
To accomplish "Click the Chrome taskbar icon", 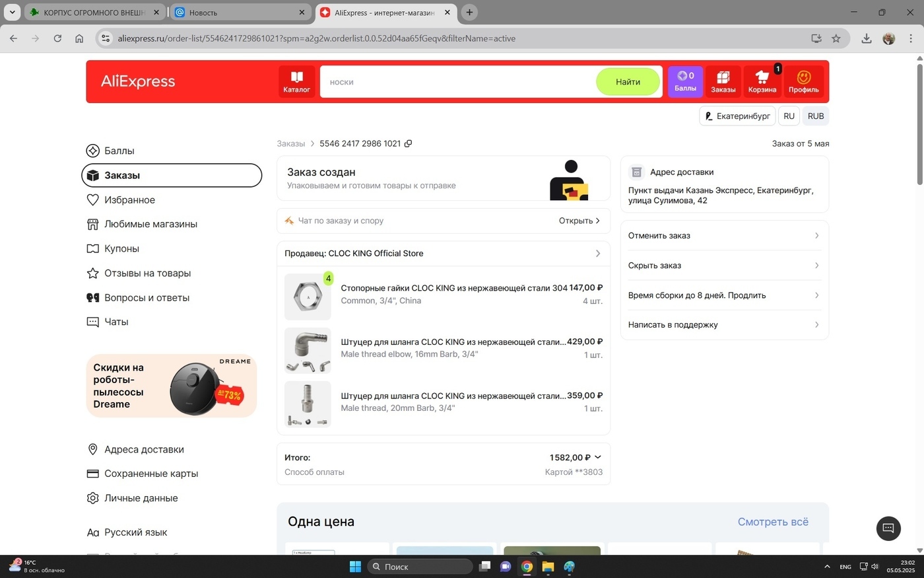I will pyautogui.click(x=527, y=566).
